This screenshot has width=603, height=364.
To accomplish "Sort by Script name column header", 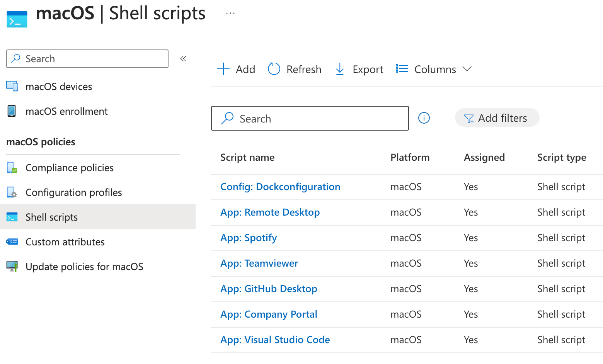I will click(x=247, y=158).
